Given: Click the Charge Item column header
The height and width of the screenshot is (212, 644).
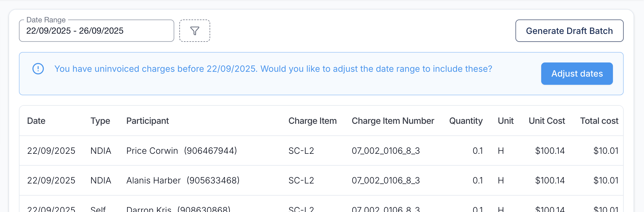Looking at the screenshot, I should pyautogui.click(x=312, y=121).
